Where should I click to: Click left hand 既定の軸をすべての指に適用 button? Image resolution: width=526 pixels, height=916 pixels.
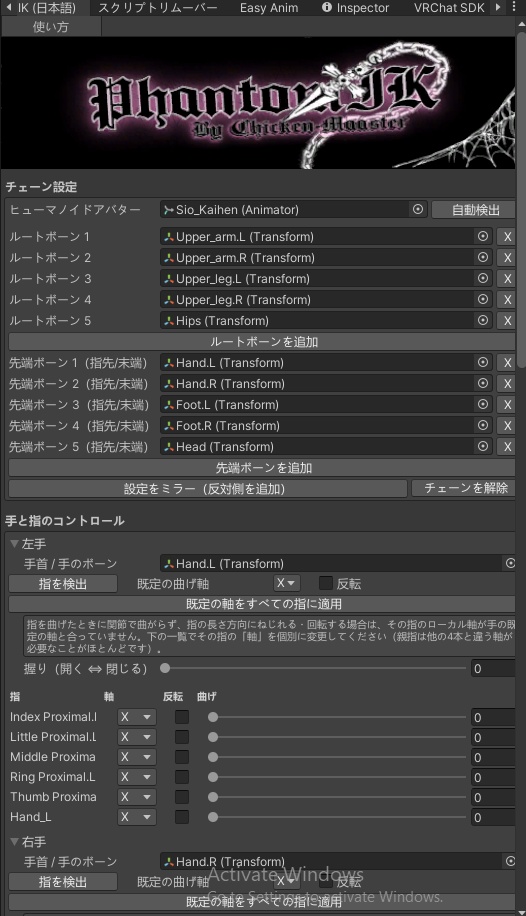point(262,603)
